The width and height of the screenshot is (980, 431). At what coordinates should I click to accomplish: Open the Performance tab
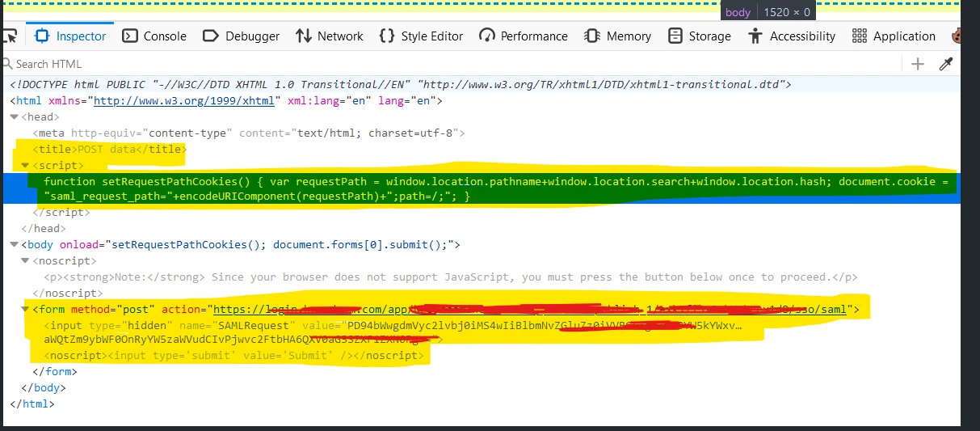pyautogui.click(x=524, y=36)
